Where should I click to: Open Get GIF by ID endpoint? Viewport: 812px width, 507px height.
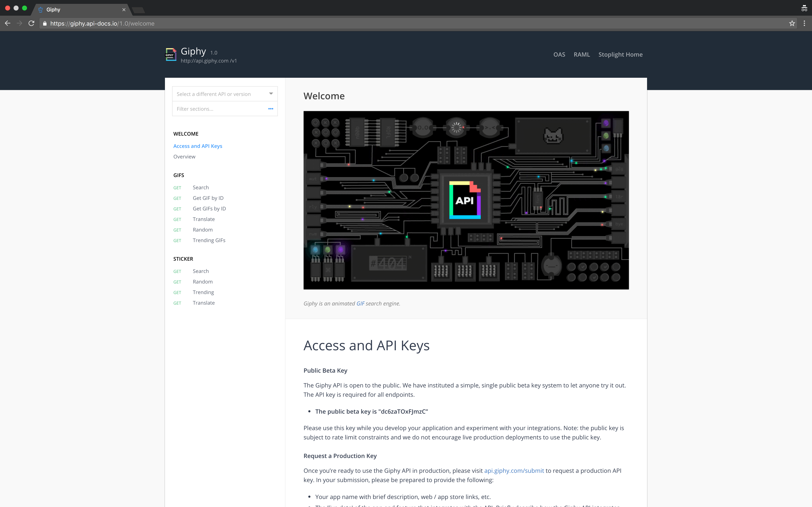(208, 198)
